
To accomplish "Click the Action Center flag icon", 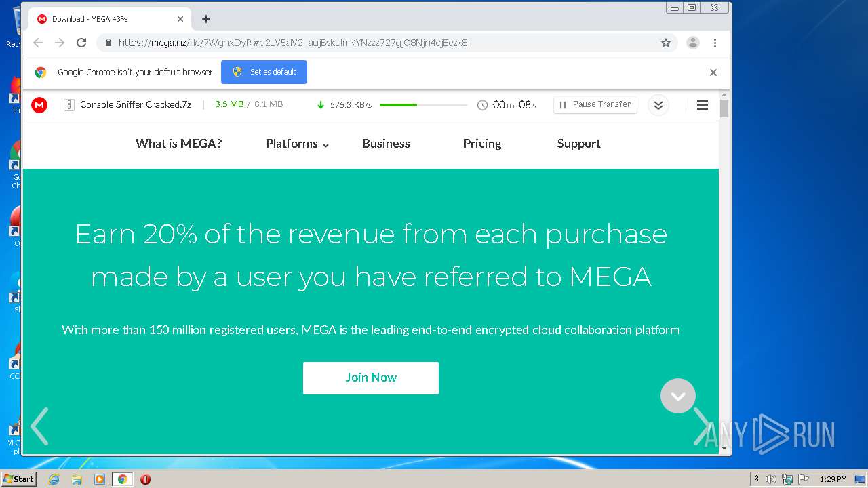I will (x=804, y=479).
